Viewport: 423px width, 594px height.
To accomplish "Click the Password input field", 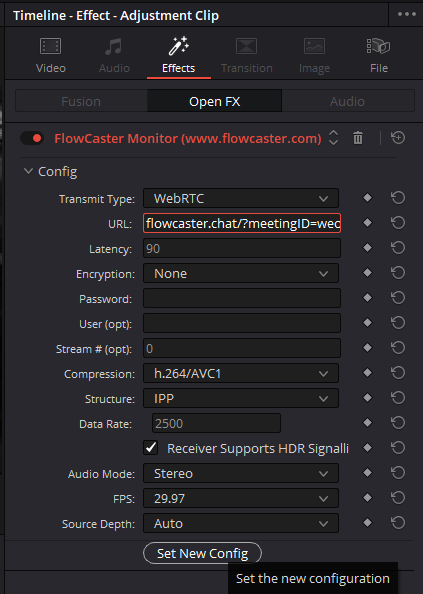I will (x=242, y=298).
